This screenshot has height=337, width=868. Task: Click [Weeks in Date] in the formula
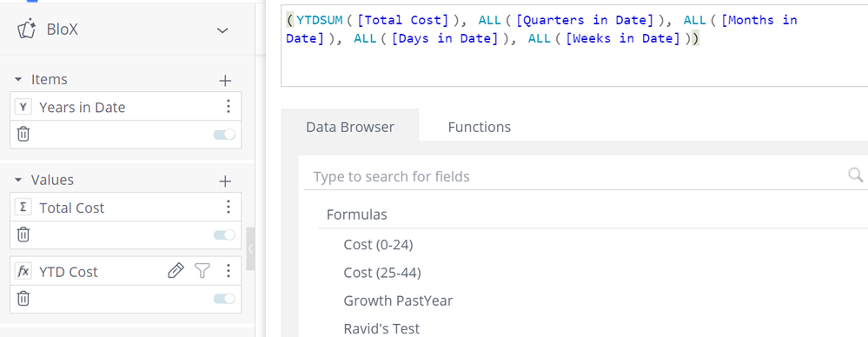pyautogui.click(x=622, y=39)
